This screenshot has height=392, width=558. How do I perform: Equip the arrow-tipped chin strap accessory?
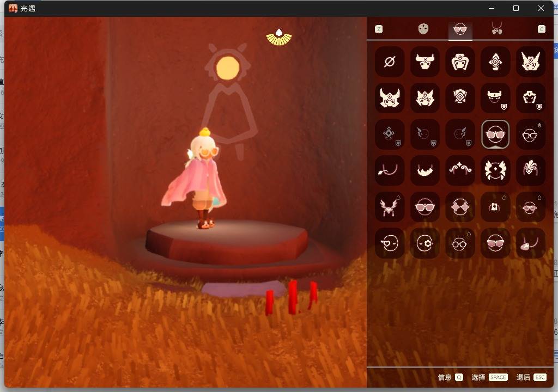click(390, 170)
